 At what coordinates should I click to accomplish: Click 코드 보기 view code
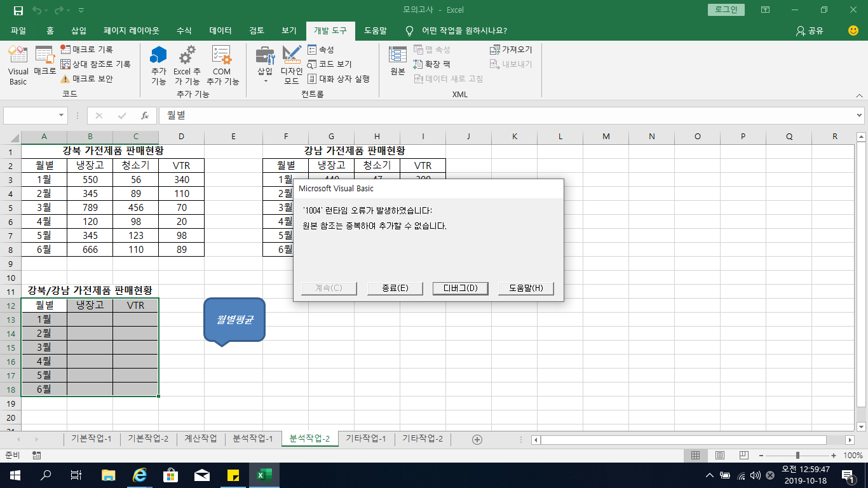tap(329, 64)
